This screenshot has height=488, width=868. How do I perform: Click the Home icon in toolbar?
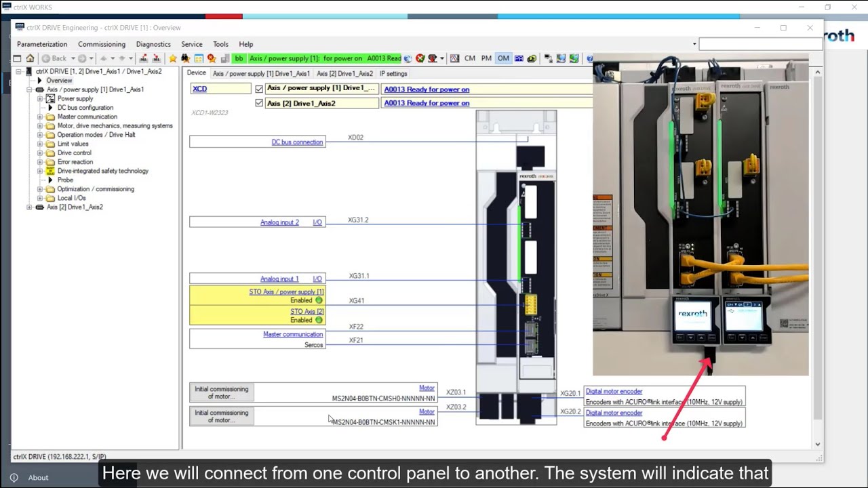pos(30,58)
